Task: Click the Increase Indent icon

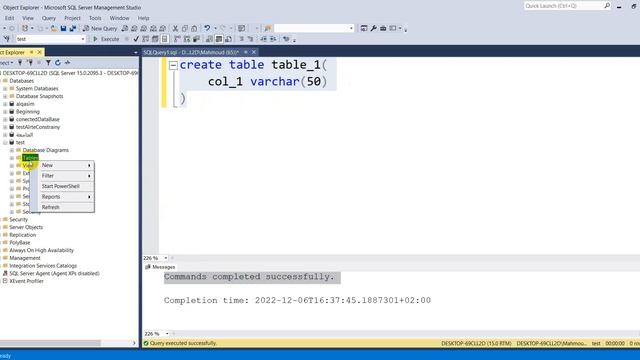Action: click(273, 39)
